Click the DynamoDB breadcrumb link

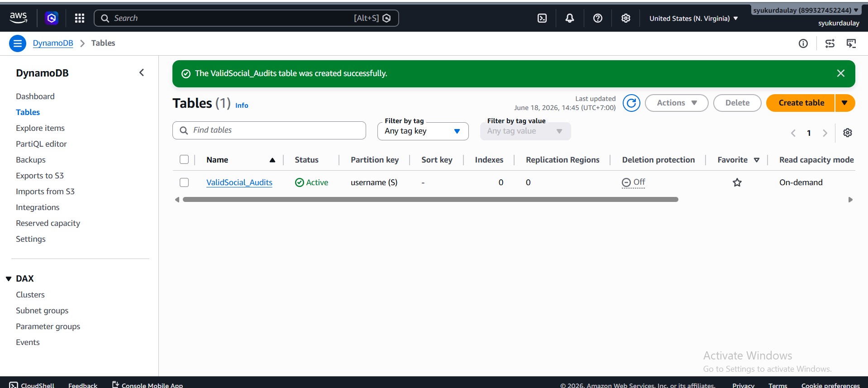(x=53, y=43)
